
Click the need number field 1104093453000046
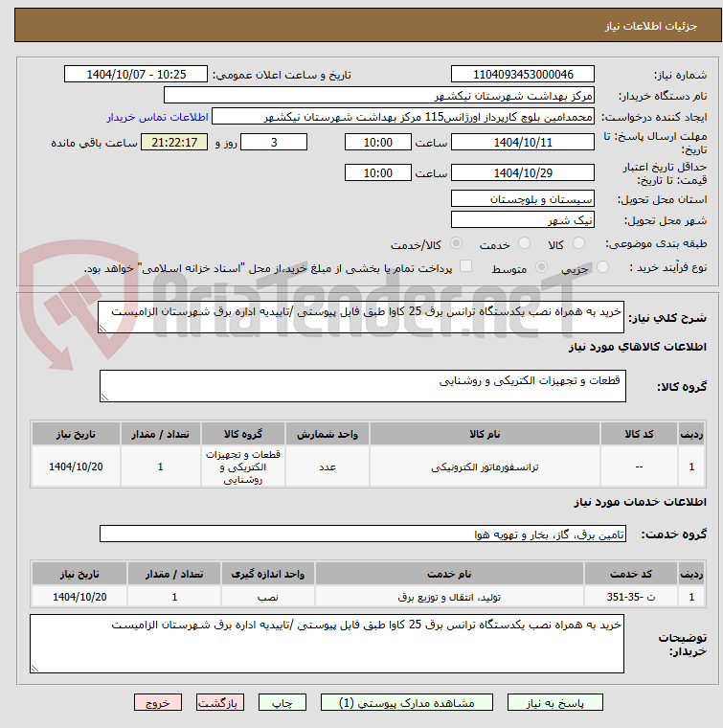pos(523,75)
